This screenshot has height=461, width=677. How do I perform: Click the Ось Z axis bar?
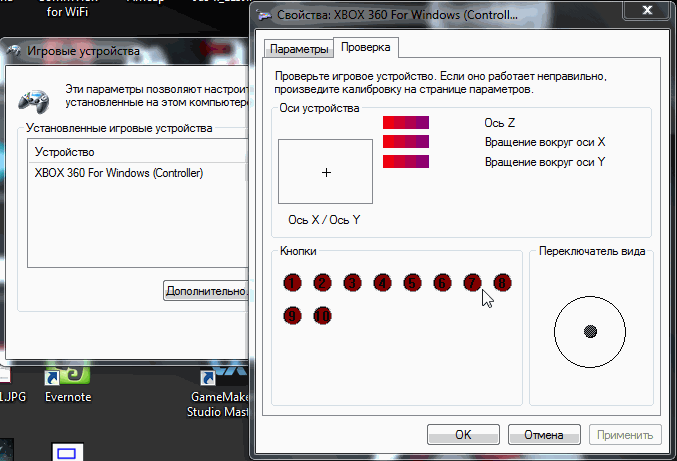[406, 122]
